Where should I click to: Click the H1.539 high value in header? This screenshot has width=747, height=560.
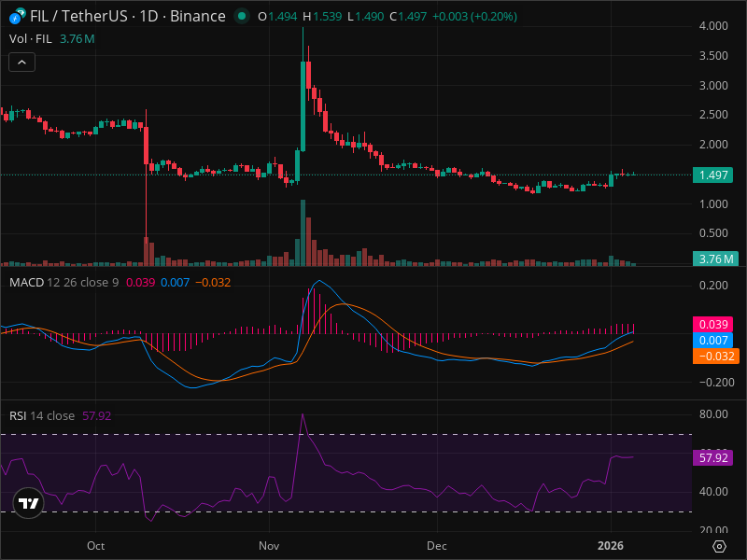[322, 17]
